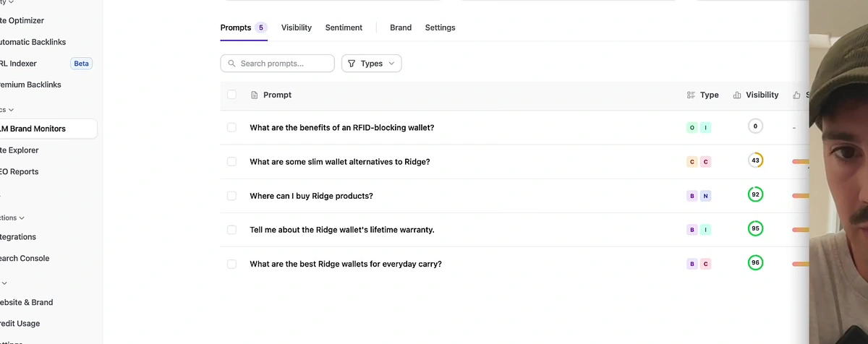
Task: Click the bar chart icon beside Visibility header
Action: pyautogui.click(x=737, y=95)
